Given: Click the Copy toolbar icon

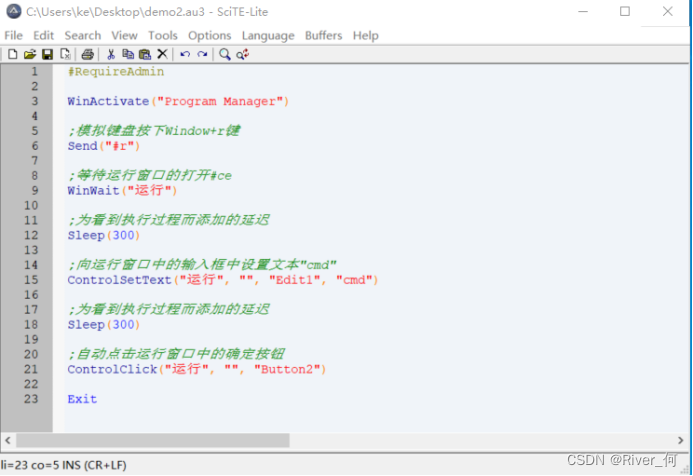Looking at the screenshot, I should tap(128, 54).
